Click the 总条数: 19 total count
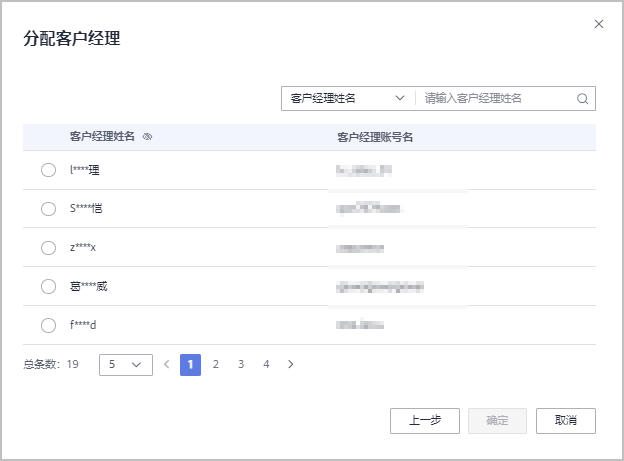This screenshot has height=461, width=624. pyautogui.click(x=51, y=364)
